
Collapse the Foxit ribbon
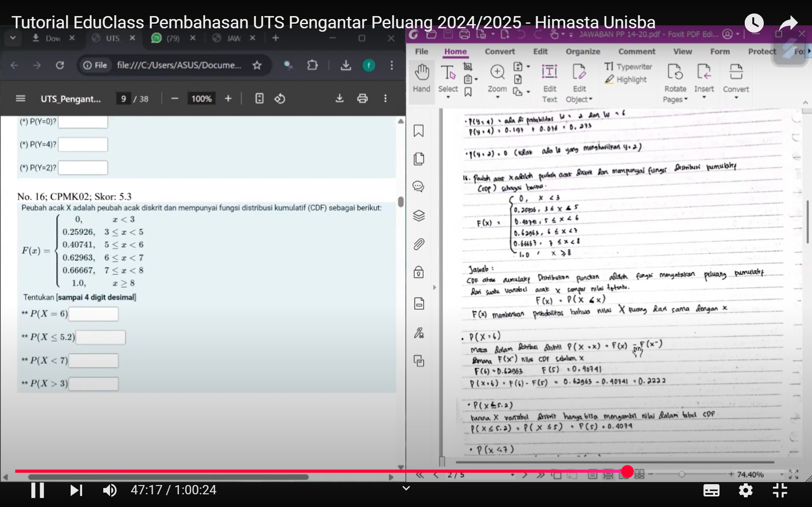click(x=805, y=103)
